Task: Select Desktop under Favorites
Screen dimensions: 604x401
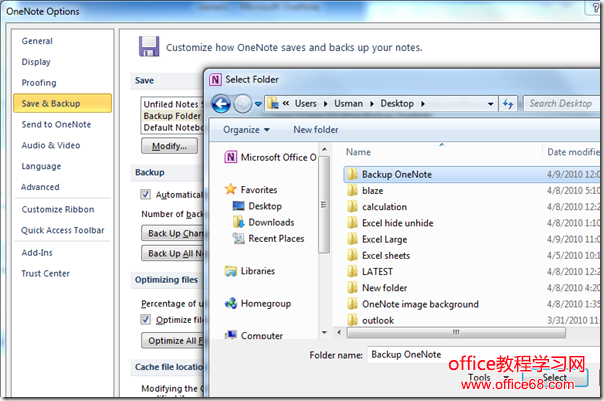Action: [x=264, y=206]
